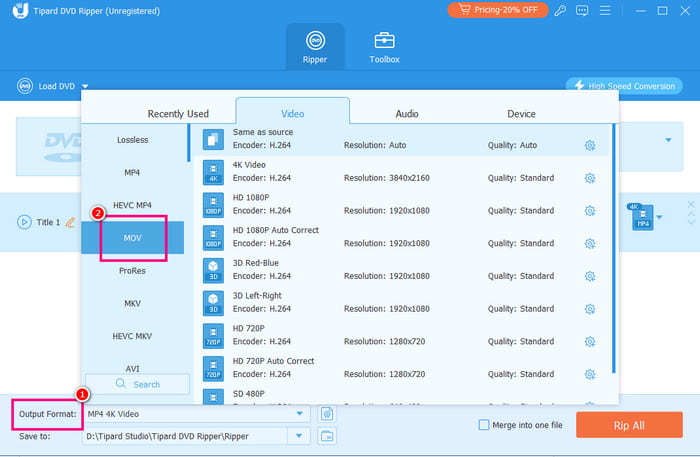Select the ProRes format category
The width and height of the screenshot is (700, 457).
point(133,270)
